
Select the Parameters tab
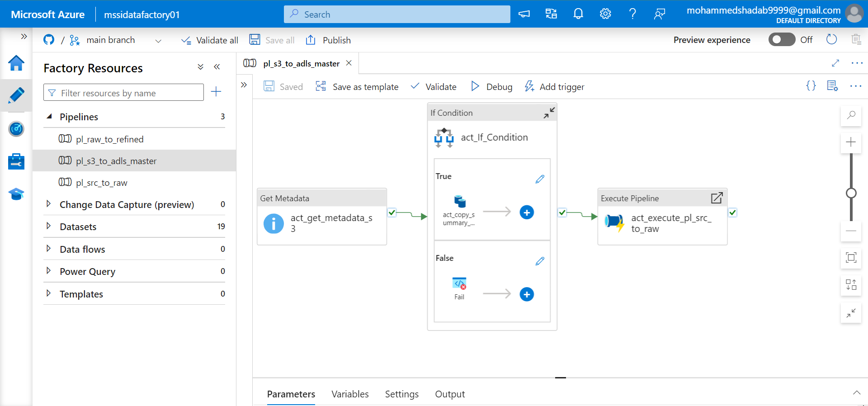pyautogui.click(x=291, y=394)
